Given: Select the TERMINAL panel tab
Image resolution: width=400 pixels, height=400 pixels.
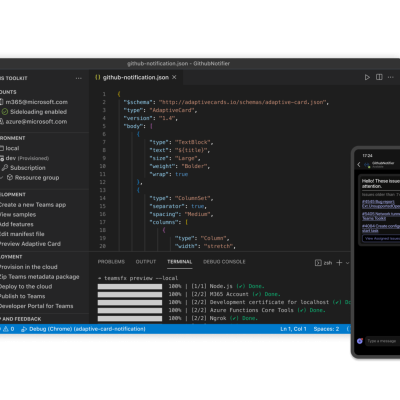Looking at the screenshot, I should [x=180, y=262].
